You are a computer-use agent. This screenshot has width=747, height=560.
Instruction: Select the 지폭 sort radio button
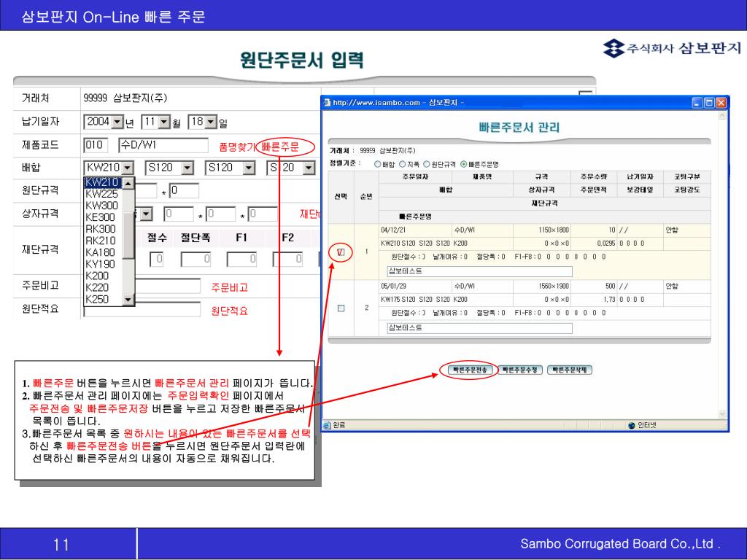point(402,164)
